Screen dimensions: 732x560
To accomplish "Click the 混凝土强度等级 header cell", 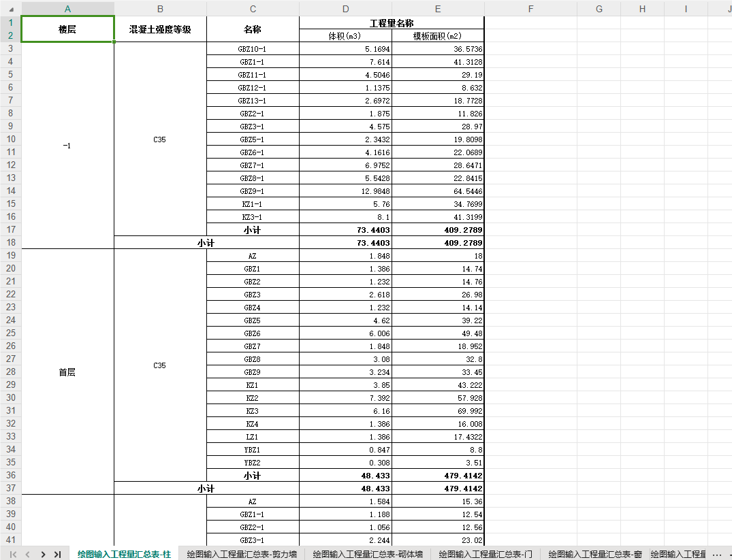I will 160,29.
